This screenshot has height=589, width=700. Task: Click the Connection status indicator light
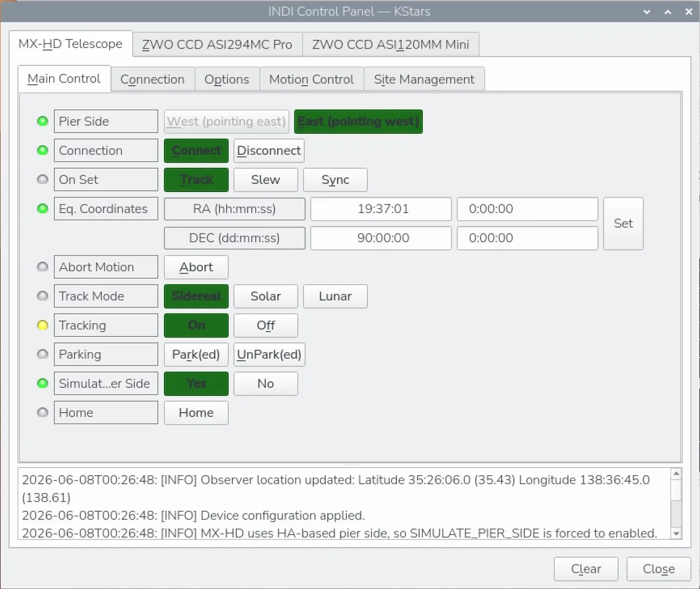(43, 150)
